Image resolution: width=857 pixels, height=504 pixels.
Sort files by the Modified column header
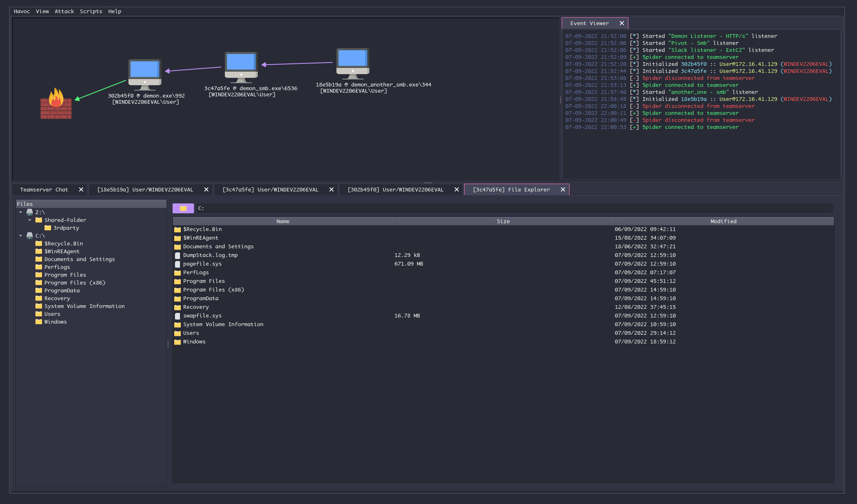point(723,221)
